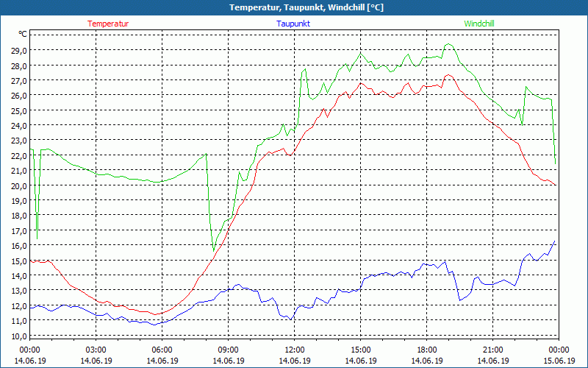
Task: Click the 21,0 y-axis value
Action: [19, 171]
